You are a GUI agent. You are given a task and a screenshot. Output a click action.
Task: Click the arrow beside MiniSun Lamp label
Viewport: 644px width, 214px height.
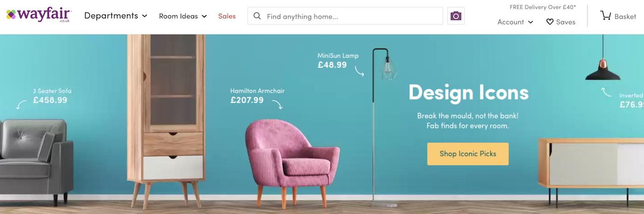point(359,71)
